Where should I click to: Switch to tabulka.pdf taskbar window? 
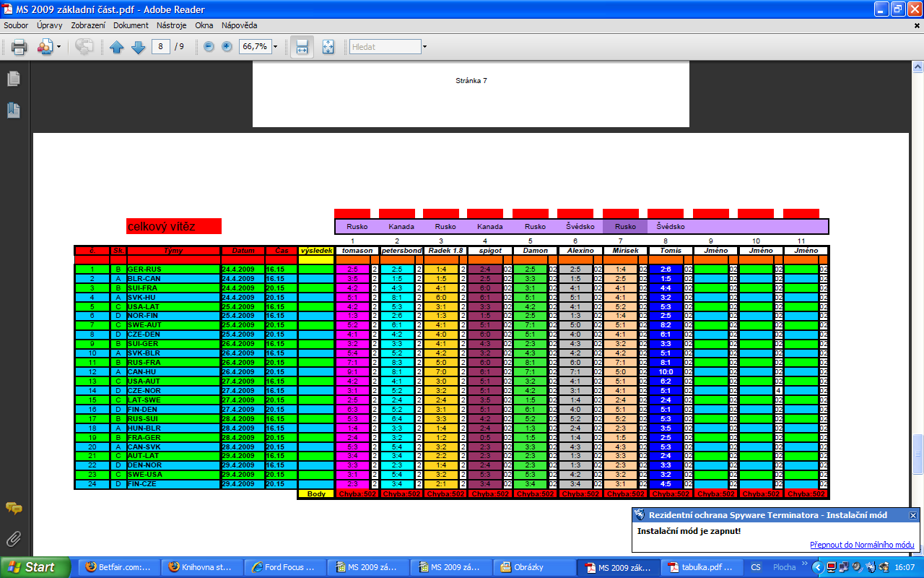click(x=701, y=567)
